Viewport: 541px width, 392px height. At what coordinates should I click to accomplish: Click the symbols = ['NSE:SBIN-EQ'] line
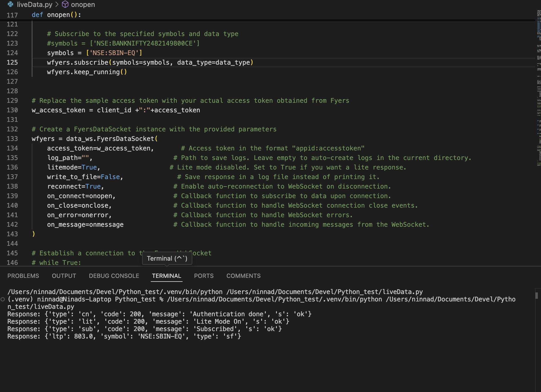(95, 53)
